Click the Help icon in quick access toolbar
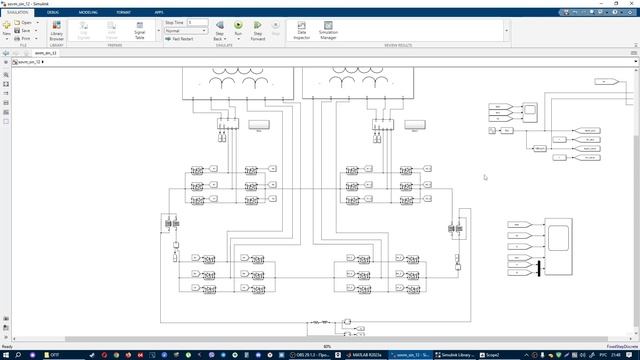The width and height of the screenshot is (640, 360). tap(615, 12)
